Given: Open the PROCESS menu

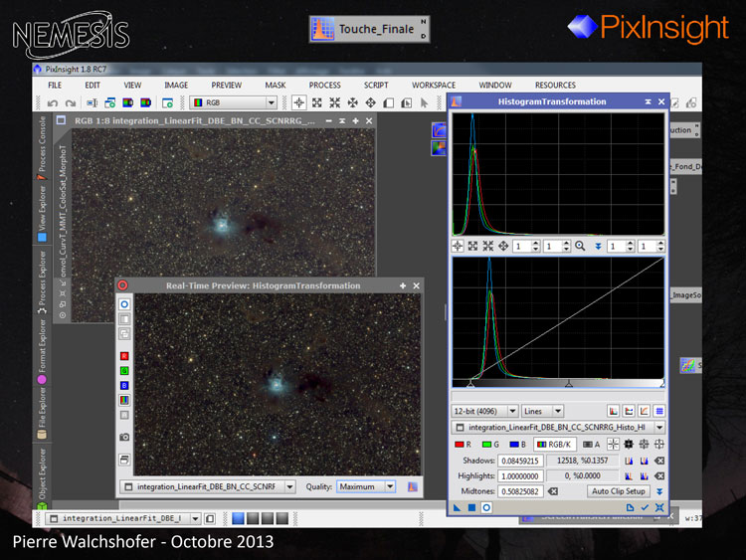Looking at the screenshot, I should 325,86.
